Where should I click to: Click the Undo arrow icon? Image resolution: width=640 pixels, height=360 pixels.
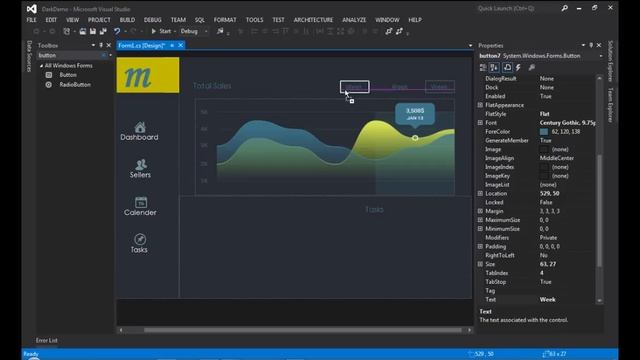[x=117, y=31]
